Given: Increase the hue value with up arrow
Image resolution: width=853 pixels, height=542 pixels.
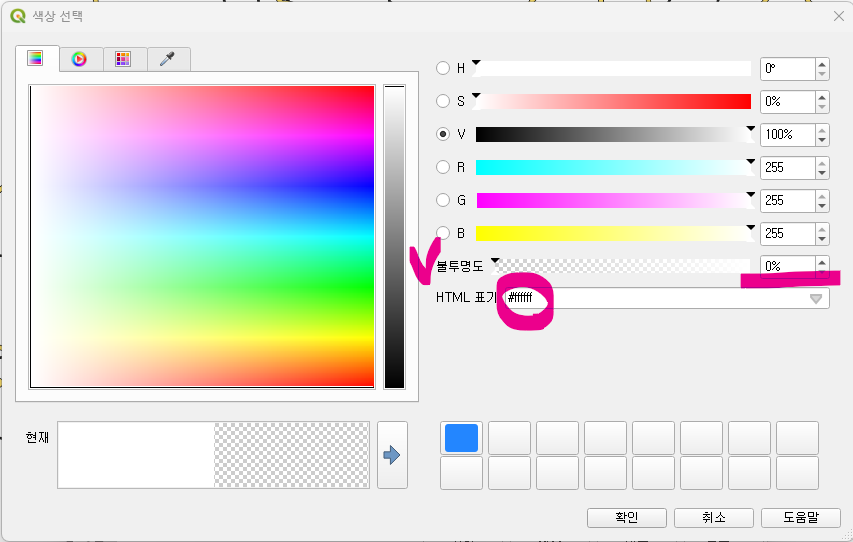Looking at the screenshot, I should click(822, 63).
